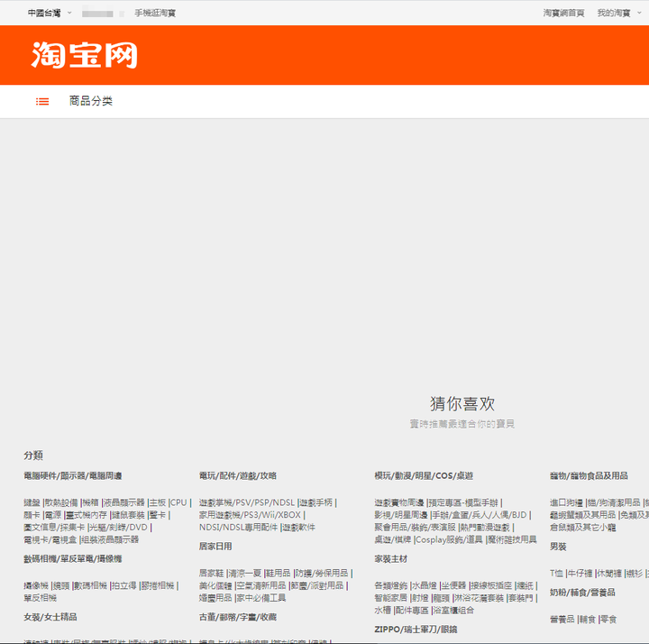Open the ZIPPO/瑞士軍刀/眼鏡 category
Screen dimensions: 649x644
[x=416, y=630]
